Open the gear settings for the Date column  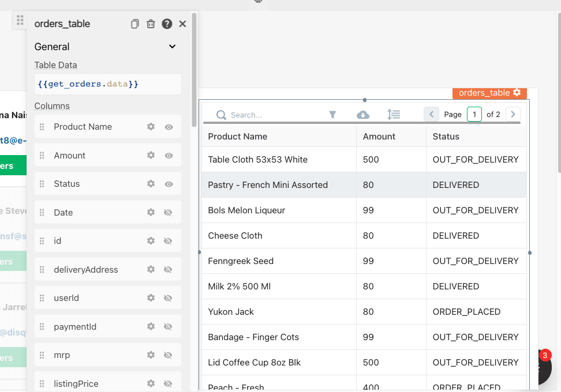(151, 213)
